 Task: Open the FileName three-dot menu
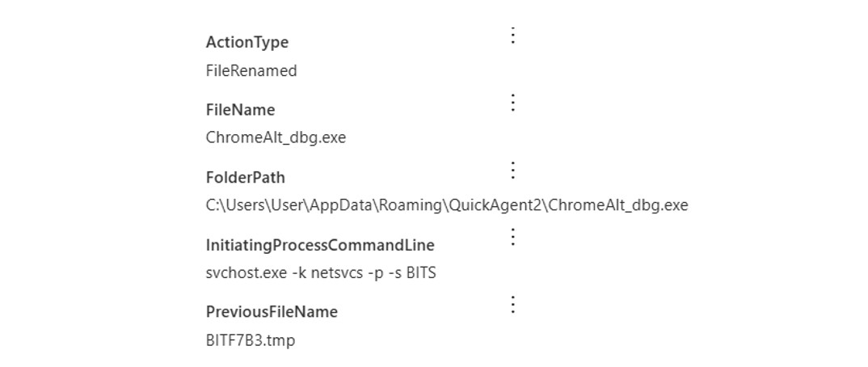point(512,103)
